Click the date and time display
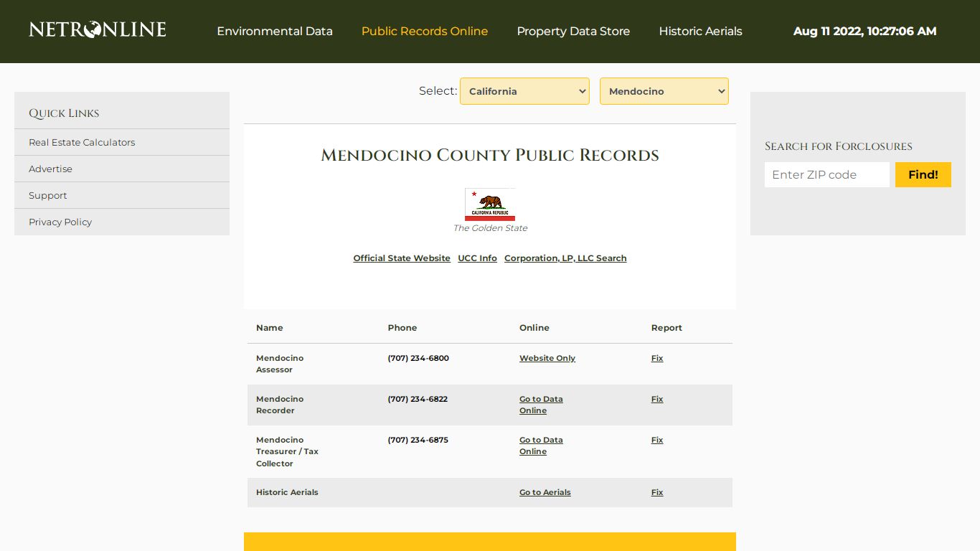Viewport: 980px width, 551px height. (864, 32)
